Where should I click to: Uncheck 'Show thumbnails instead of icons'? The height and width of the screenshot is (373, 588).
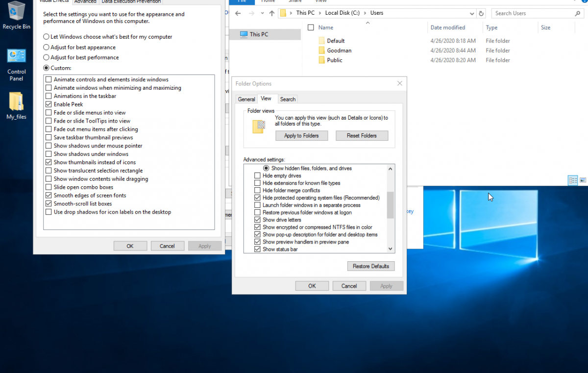click(x=49, y=162)
